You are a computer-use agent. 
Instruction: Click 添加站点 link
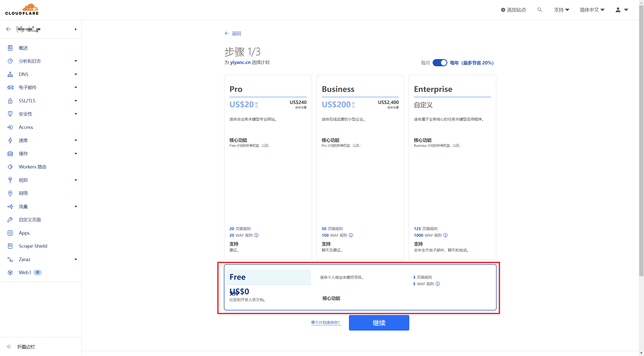pyautogui.click(x=513, y=10)
